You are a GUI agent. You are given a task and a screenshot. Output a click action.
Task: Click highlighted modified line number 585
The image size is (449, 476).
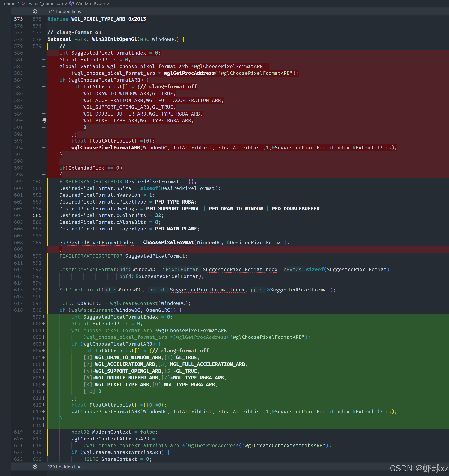pos(37,215)
